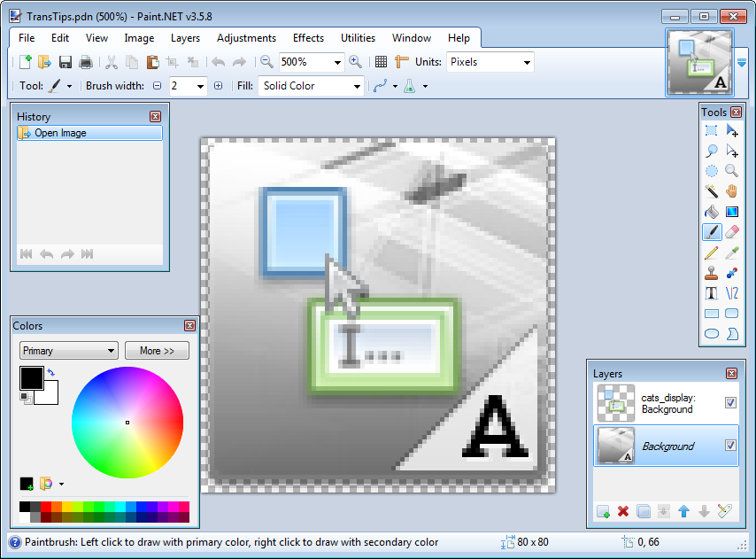The image size is (756, 559).
Task: Click the black primary color swatch
Action: (31, 378)
